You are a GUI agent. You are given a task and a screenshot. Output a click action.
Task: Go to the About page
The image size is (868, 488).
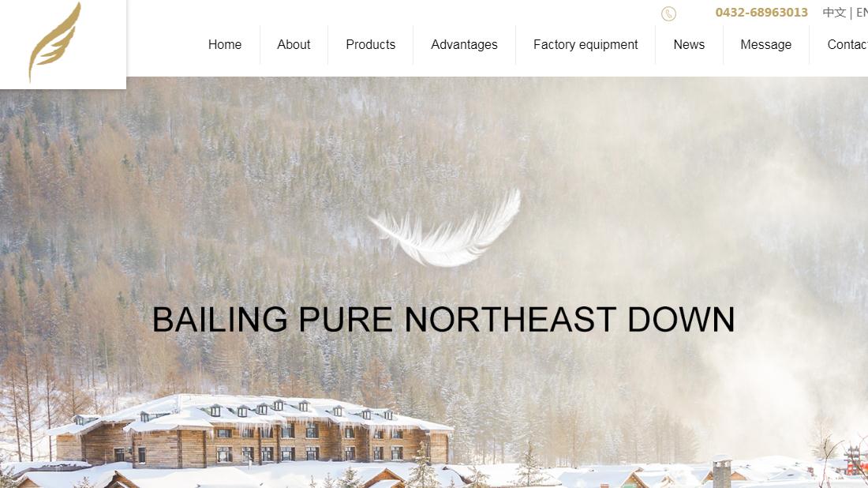(x=294, y=44)
